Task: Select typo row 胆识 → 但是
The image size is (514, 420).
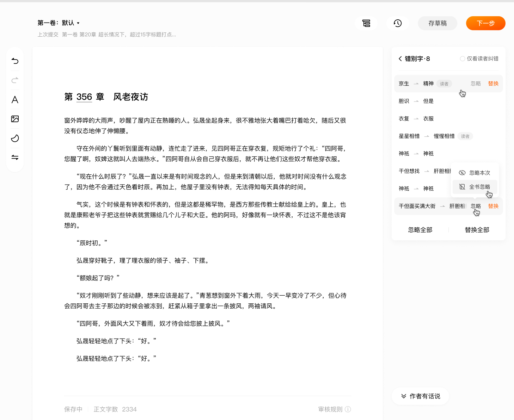Action: [448, 101]
